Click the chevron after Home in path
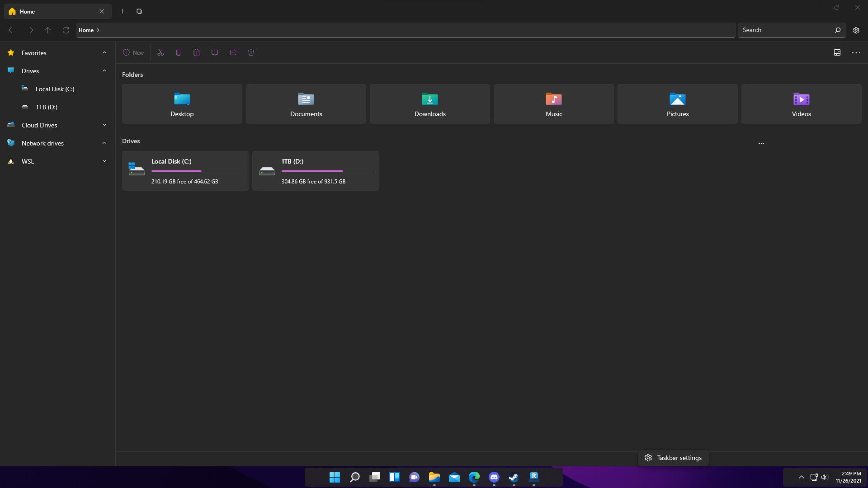Screen dimensions: 868x488 coord(98,30)
